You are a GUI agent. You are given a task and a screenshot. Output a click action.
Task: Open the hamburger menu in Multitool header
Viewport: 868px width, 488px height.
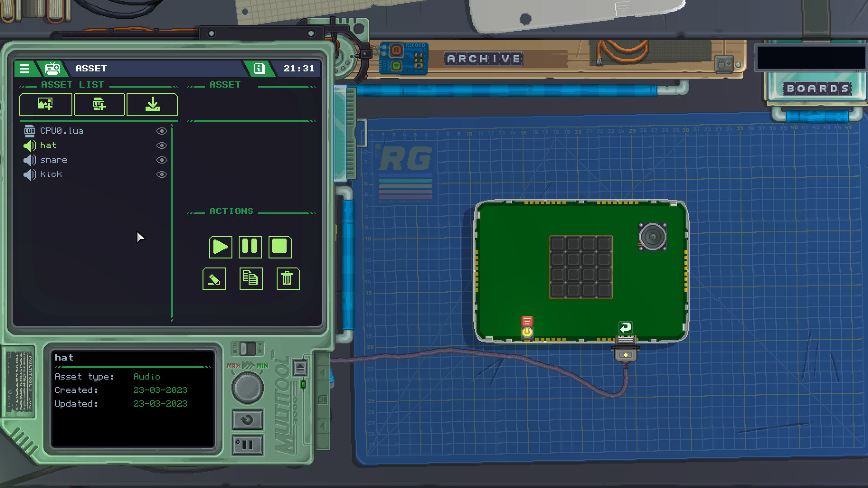pyautogui.click(x=24, y=69)
